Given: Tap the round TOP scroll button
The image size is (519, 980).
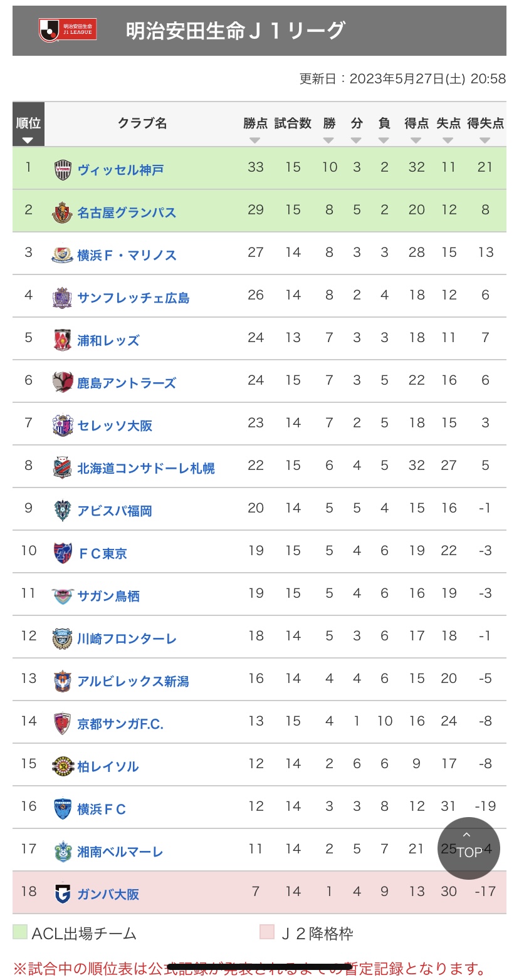Looking at the screenshot, I should click(469, 848).
